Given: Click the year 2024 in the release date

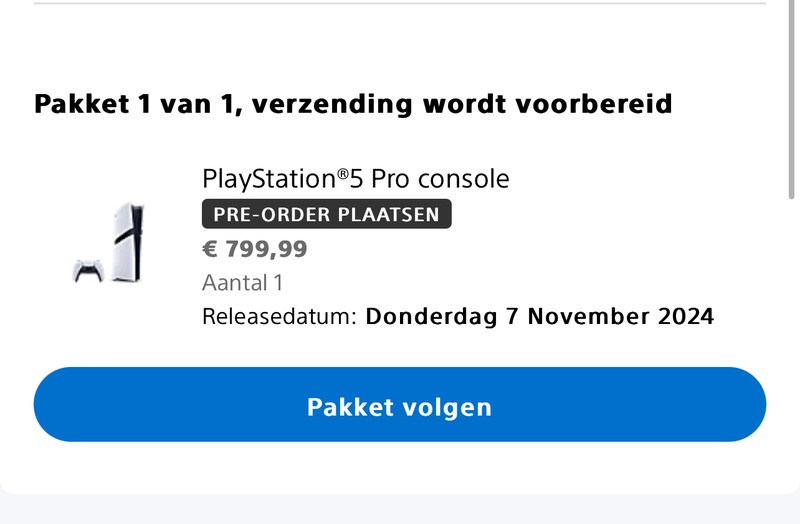Looking at the screenshot, I should [x=685, y=317].
